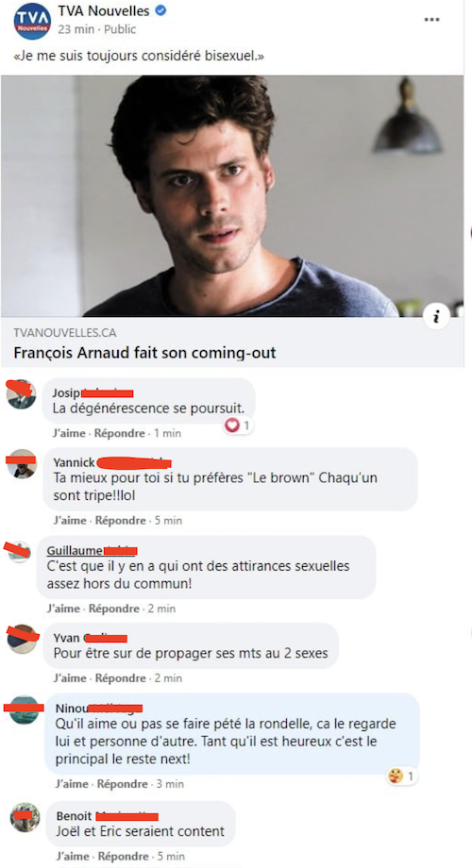Viewport: 472px width, 868px height.
Task: Open the link info 'i' icon on article image
Action: click(436, 317)
